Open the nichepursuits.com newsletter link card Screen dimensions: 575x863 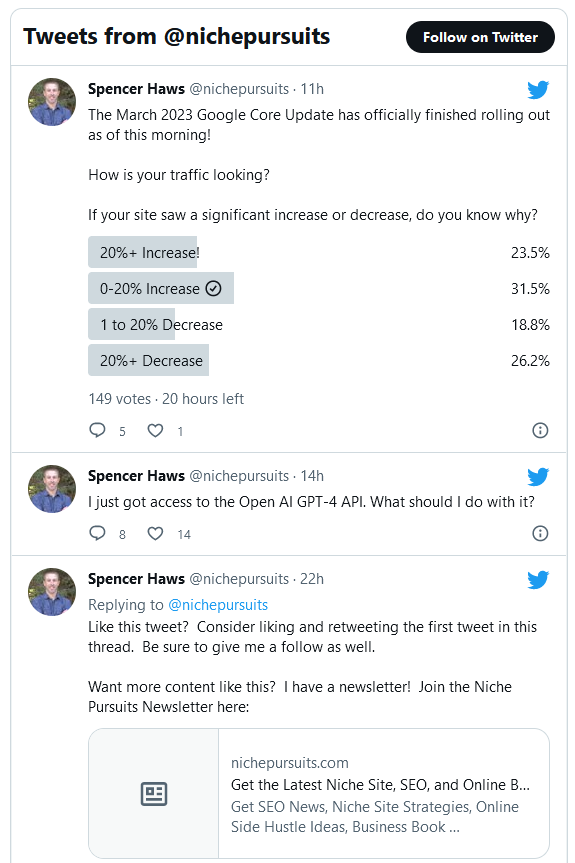319,793
